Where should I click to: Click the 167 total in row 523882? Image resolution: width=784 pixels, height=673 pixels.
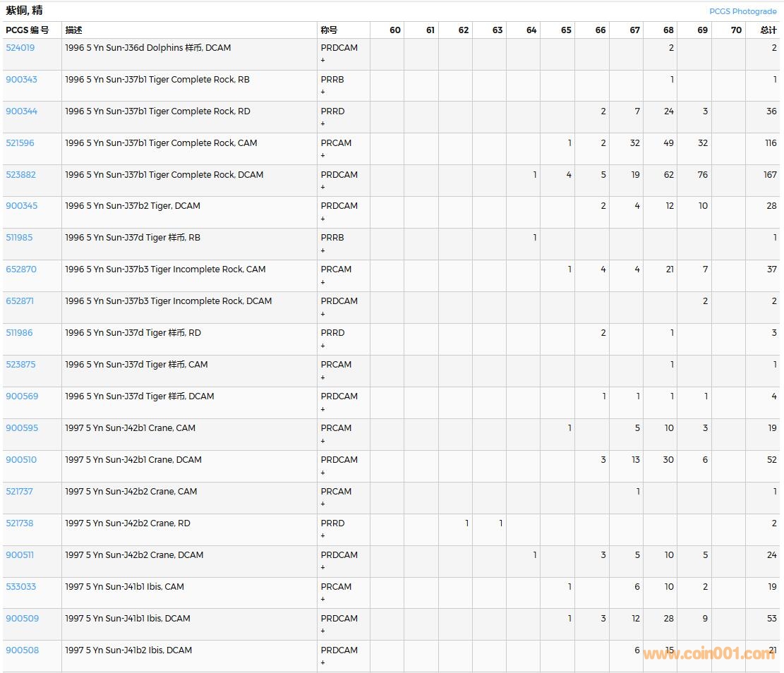point(770,175)
